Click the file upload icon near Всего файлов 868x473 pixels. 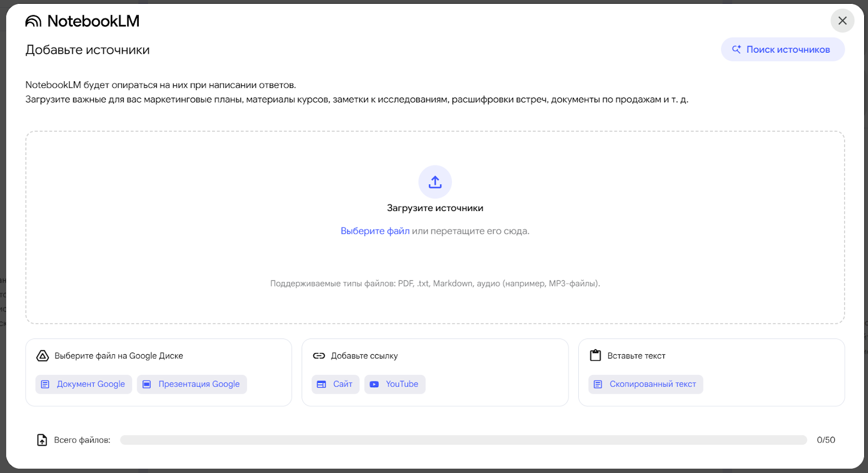[42, 440]
